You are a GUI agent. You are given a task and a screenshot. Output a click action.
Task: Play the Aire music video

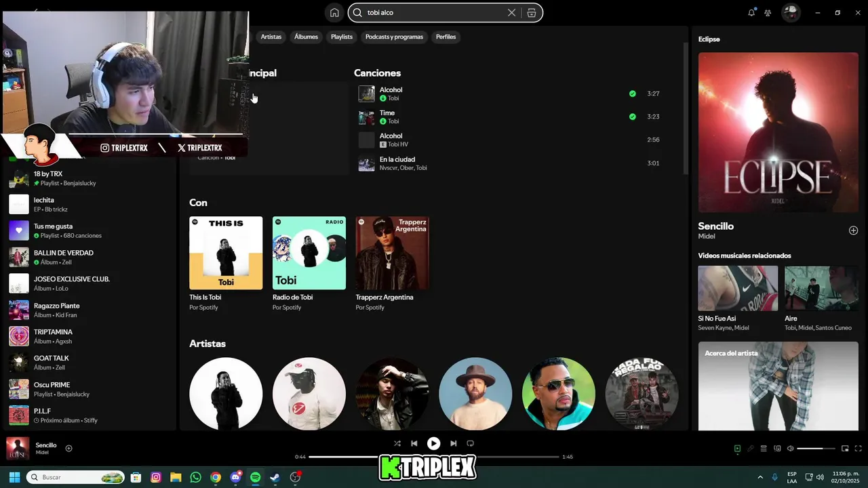(x=821, y=289)
